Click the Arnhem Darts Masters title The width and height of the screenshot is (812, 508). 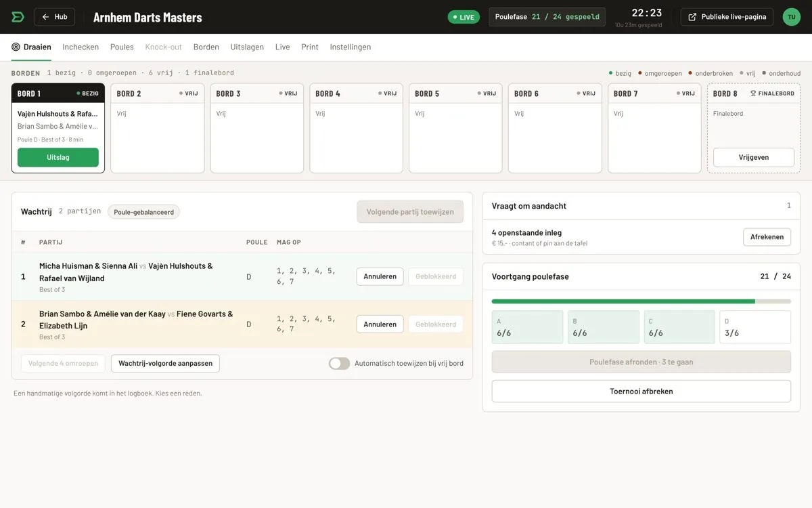(x=148, y=17)
